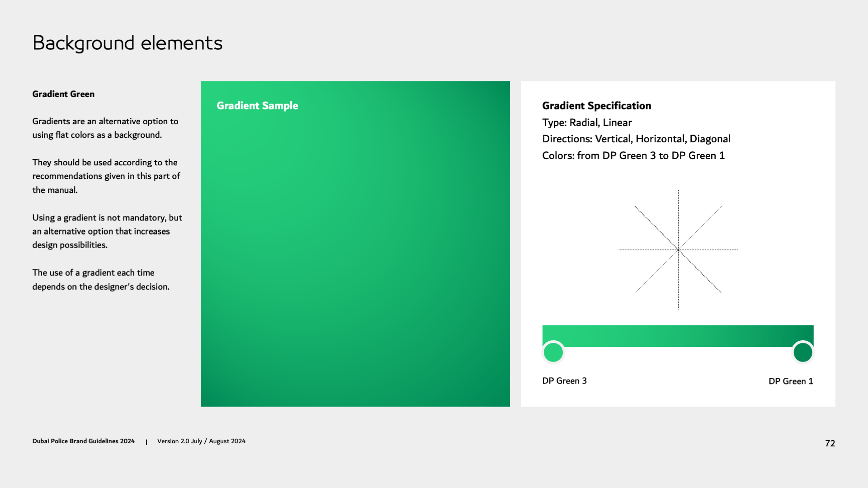Image resolution: width=868 pixels, height=488 pixels.
Task: Click the large green gradient sample square
Action: coord(355,253)
